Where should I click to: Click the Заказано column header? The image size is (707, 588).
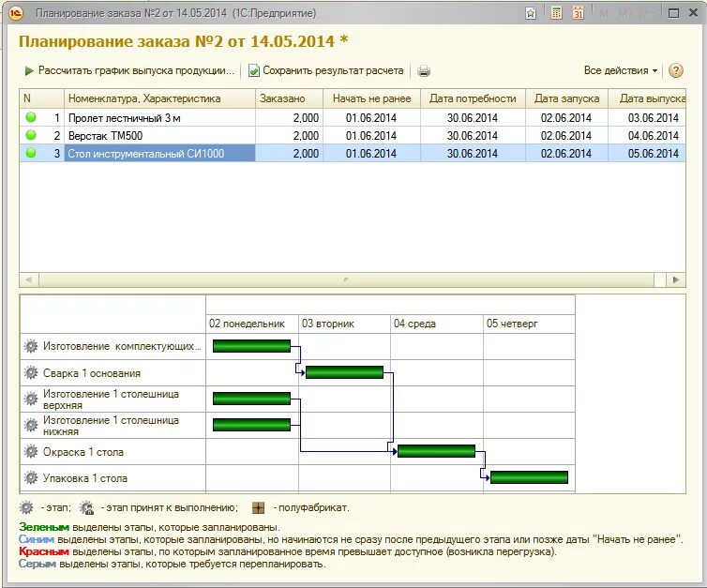(x=289, y=98)
